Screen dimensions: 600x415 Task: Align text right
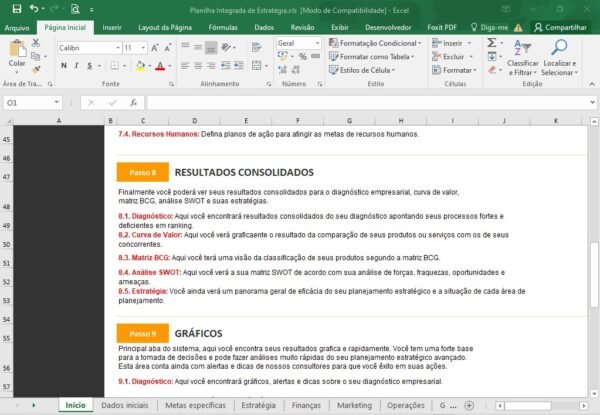tap(211, 66)
